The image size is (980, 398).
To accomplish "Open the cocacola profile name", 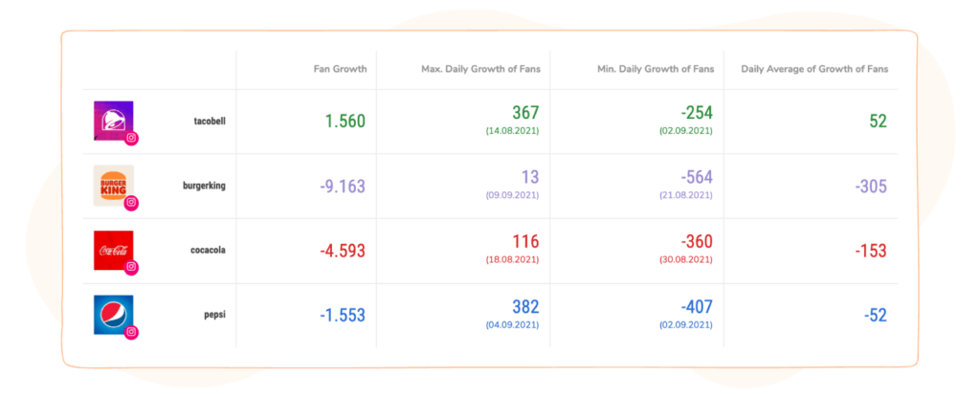I will tap(208, 251).
